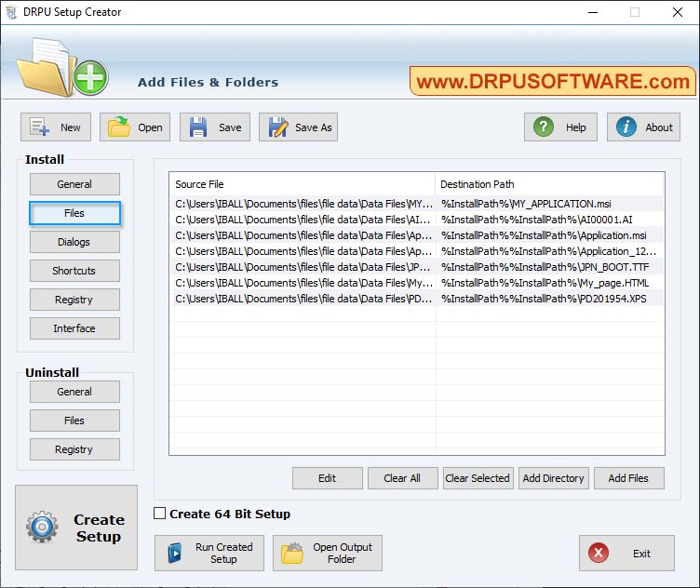Select the JPN_BOOT.TTF destination row

(x=545, y=267)
